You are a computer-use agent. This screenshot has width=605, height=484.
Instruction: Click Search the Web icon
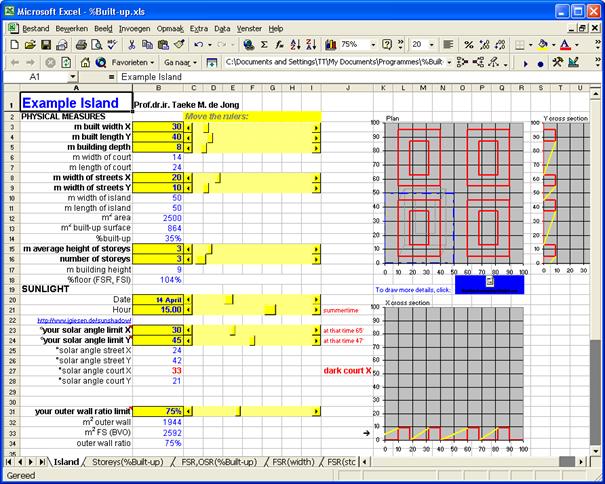point(101,62)
